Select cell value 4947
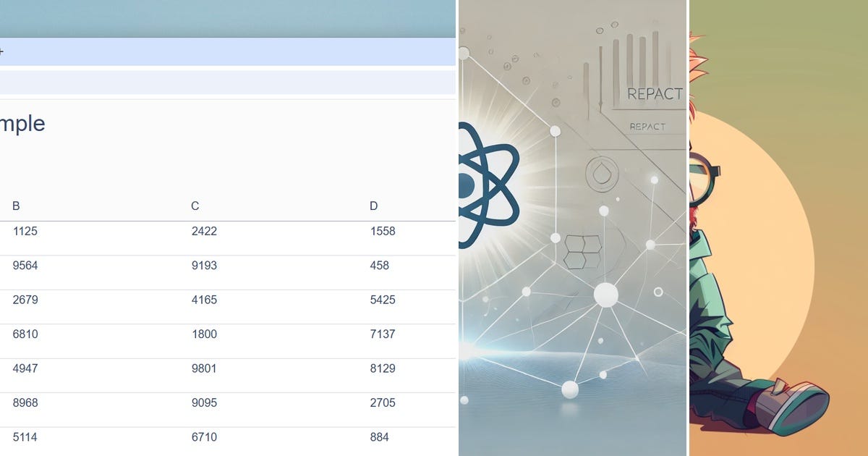Viewport: 868px width, 456px height. [x=25, y=368]
